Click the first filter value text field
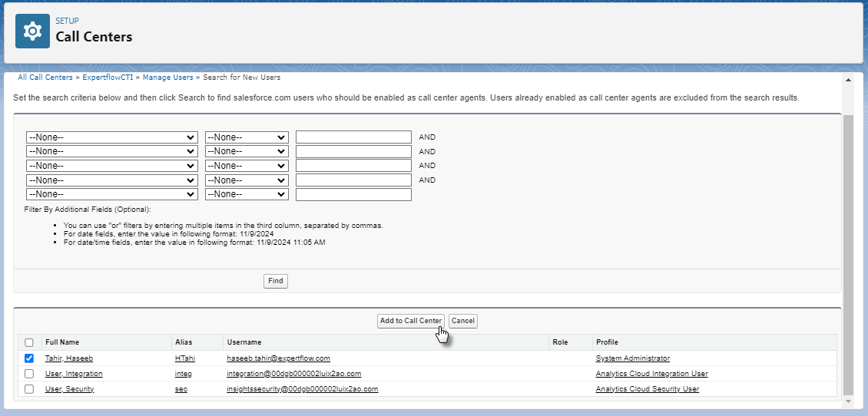Image resolution: width=868 pixels, height=416 pixels. 353,137
